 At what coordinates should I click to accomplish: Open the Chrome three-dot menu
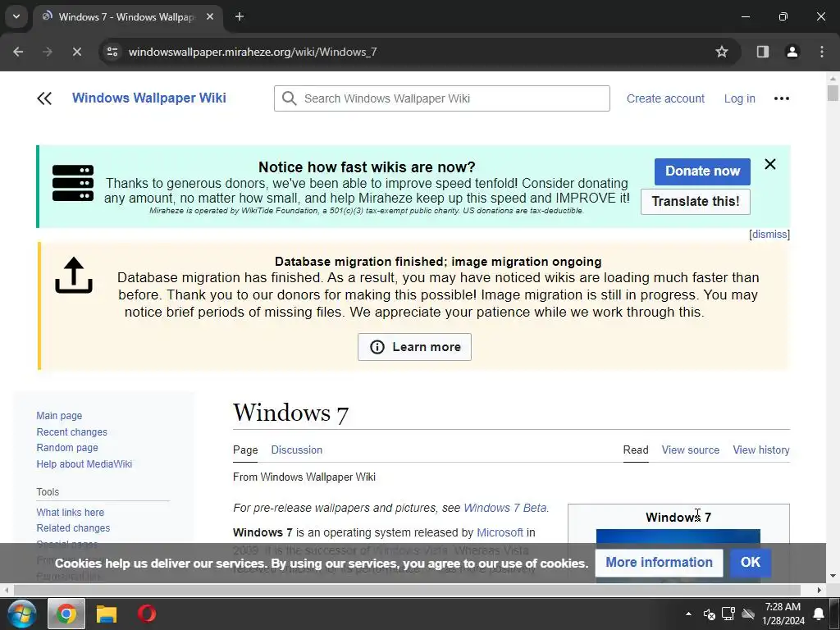(822, 52)
